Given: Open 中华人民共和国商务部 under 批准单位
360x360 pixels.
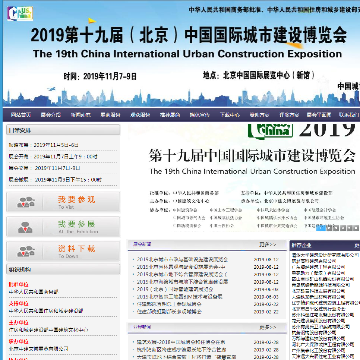Looking at the screenshot, I should coord(33,292).
